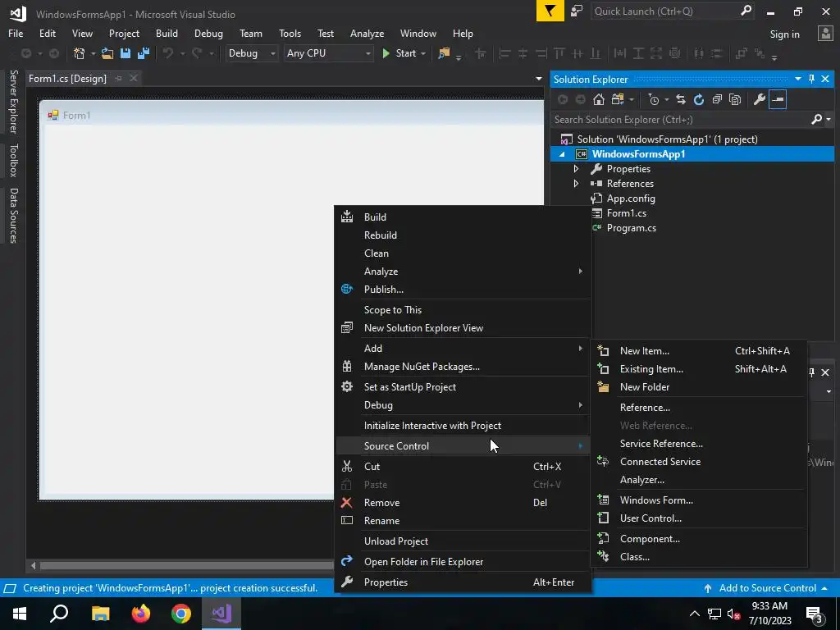Open the Debug configuration dropdown
This screenshot has width=840, height=630.
[251, 53]
